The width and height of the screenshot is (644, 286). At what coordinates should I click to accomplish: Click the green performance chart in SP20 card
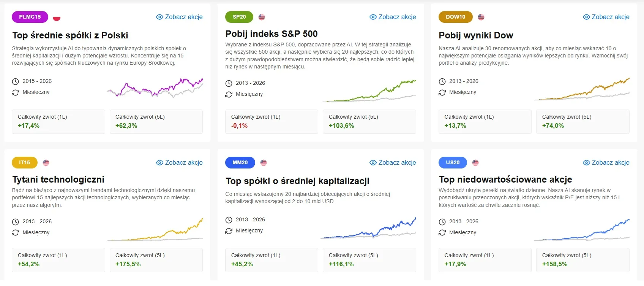tap(368, 91)
